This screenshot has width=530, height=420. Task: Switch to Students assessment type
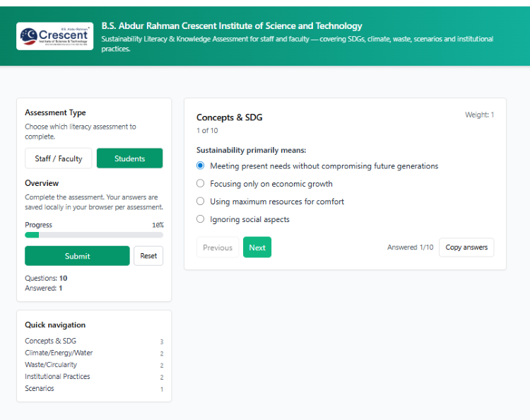click(x=129, y=158)
